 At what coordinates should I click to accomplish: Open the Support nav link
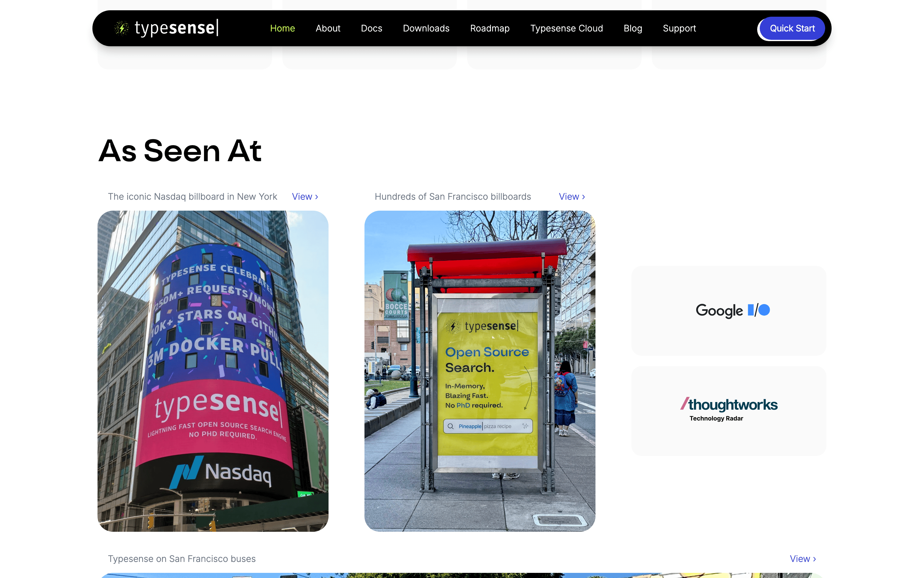coord(679,28)
